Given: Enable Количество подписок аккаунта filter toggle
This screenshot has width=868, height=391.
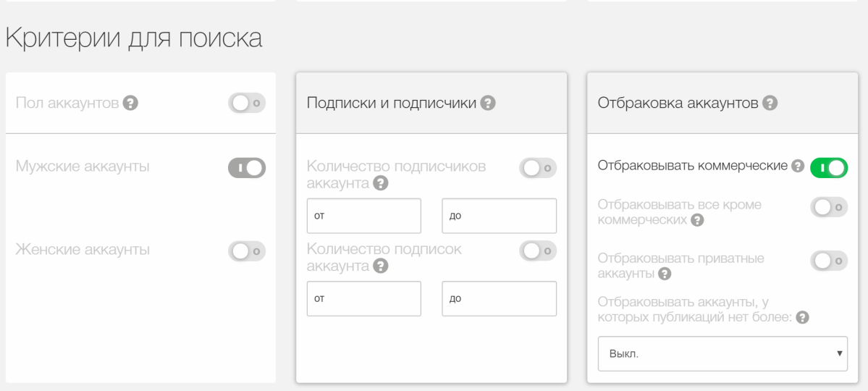Looking at the screenshot, I should tap(538, 251).
